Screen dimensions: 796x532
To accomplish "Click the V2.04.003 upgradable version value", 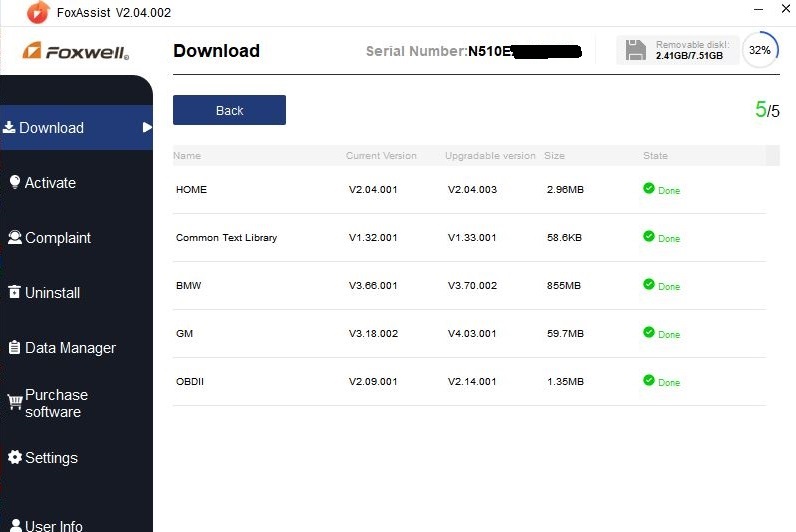I will 472,189.
